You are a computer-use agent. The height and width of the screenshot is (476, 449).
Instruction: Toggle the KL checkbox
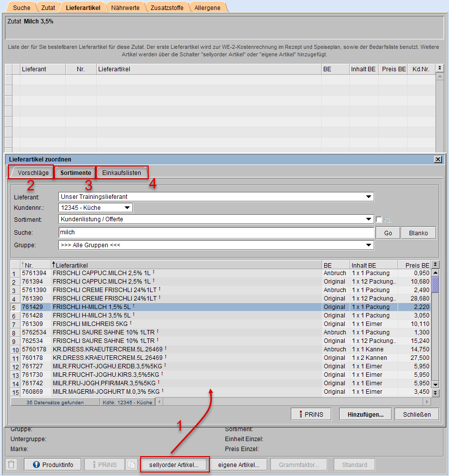(x=379, y=220)
